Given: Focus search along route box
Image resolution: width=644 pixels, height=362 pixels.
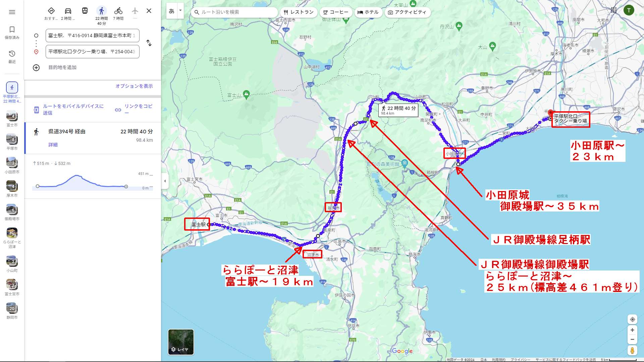Looking at the screenshot, I should click(234, 12).
